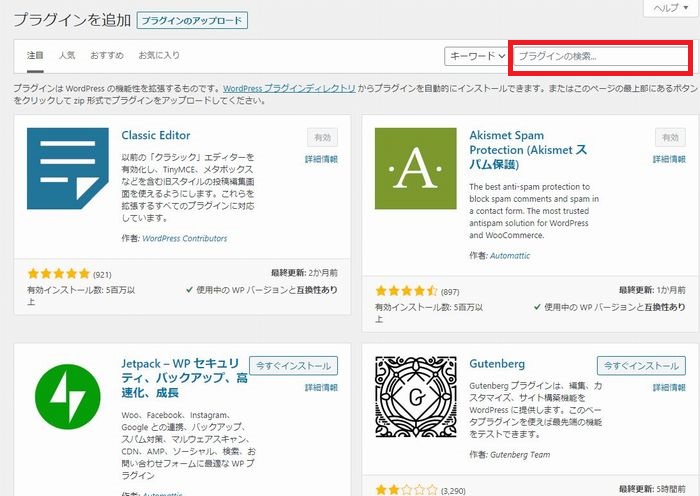Open the Classic Editor title link
The height and width of the screenshot is (496, 700).
coord(156,135)
